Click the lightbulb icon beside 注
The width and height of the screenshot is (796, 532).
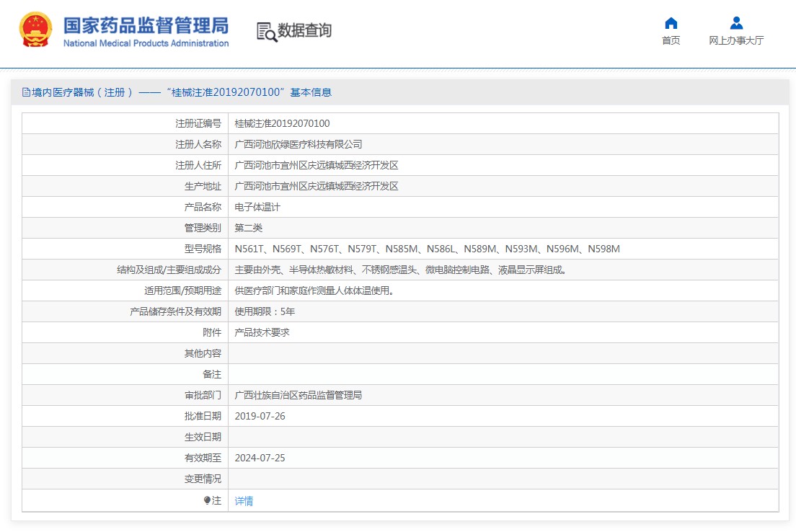click(207, 500)
